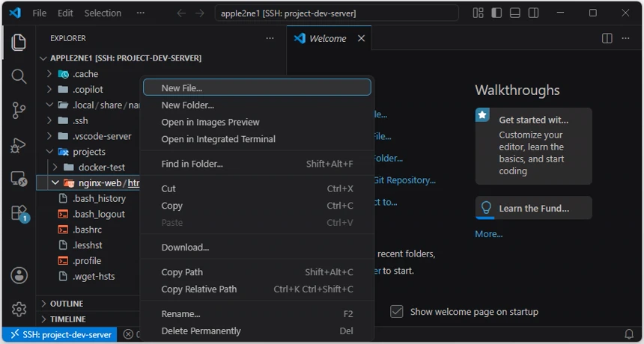Collapse the .local/share folder

point(49,105)
